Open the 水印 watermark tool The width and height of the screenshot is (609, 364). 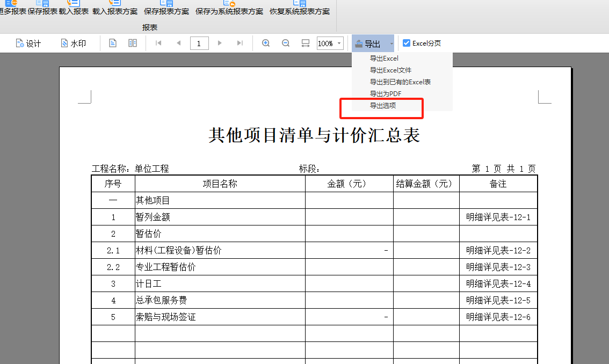[x=73, y=43]
